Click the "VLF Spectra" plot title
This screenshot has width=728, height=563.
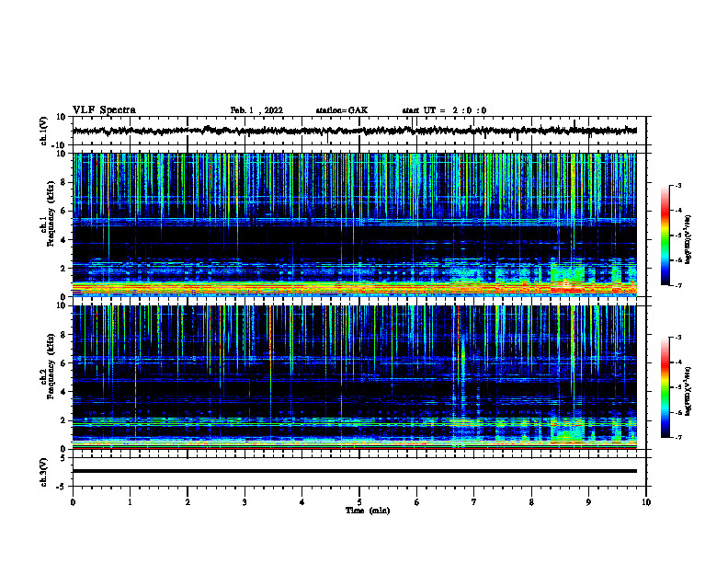104,109
